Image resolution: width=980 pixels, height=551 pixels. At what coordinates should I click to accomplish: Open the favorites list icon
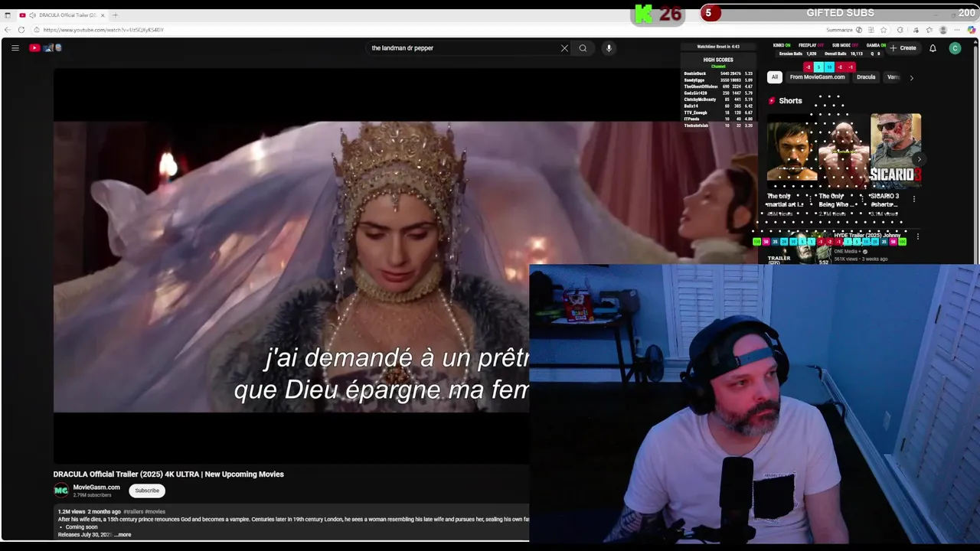click(929, 30)
